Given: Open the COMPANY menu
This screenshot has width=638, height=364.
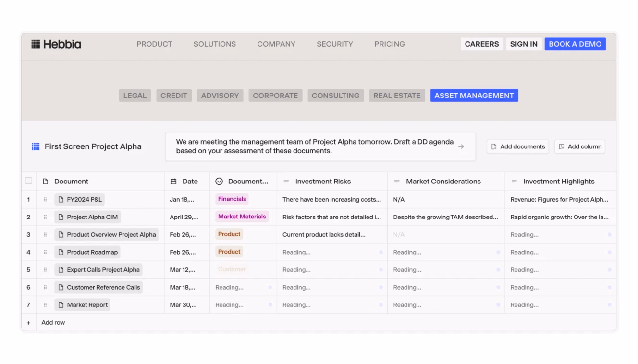Looking at the screenshot, I should click(x=276, y=44).
